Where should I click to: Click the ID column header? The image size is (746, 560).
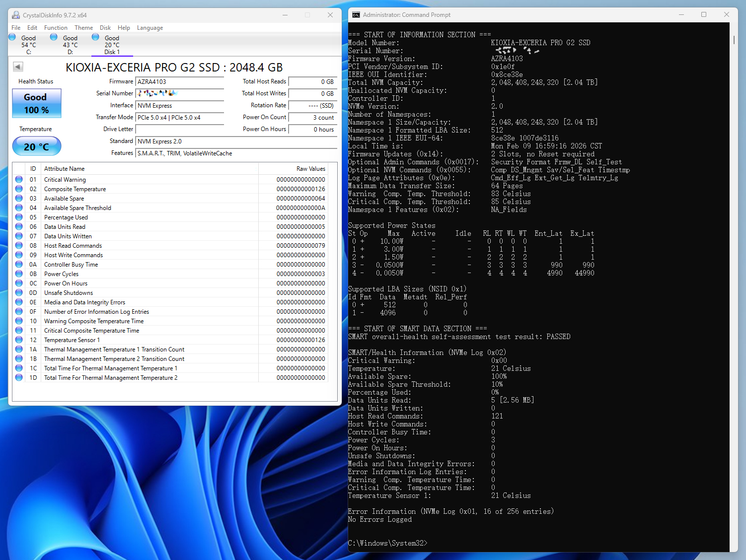point(33,169)
